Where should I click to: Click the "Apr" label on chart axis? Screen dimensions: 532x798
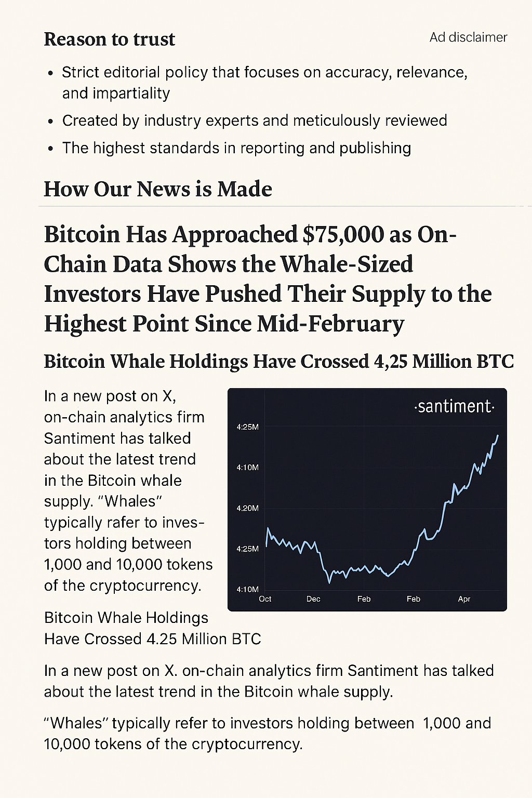click(464, 599)
